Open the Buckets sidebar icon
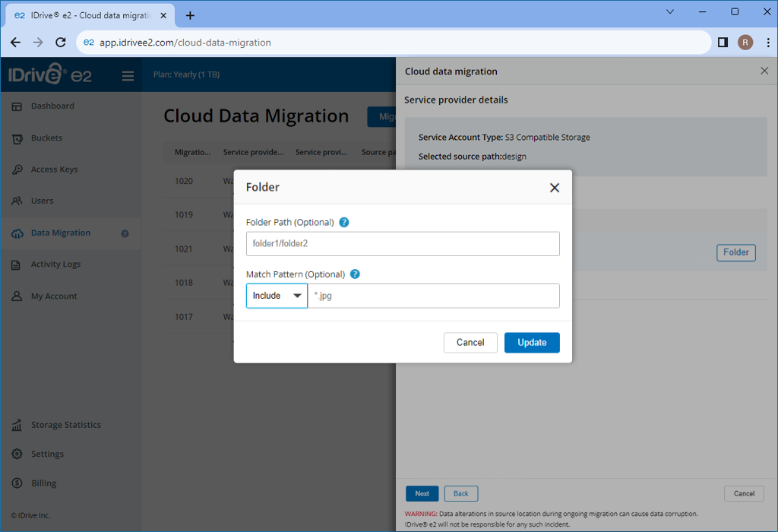Viewport: 778px width, 532px height. [17, 138]
